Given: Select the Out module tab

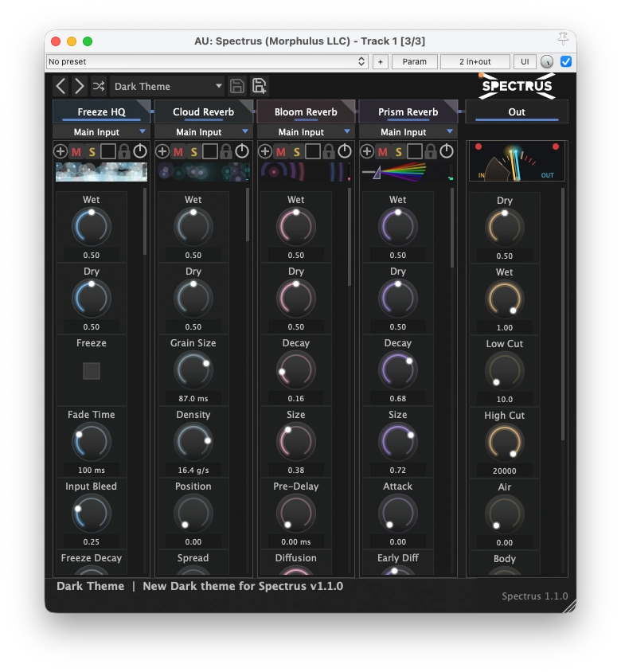Looking at the screenshot, I should 517,111.
